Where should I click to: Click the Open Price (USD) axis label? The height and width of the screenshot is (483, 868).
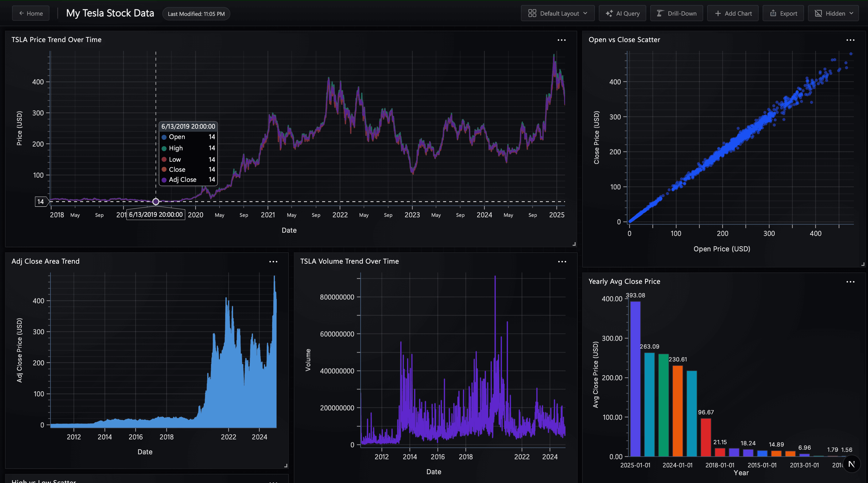click(x=722, y=249)
